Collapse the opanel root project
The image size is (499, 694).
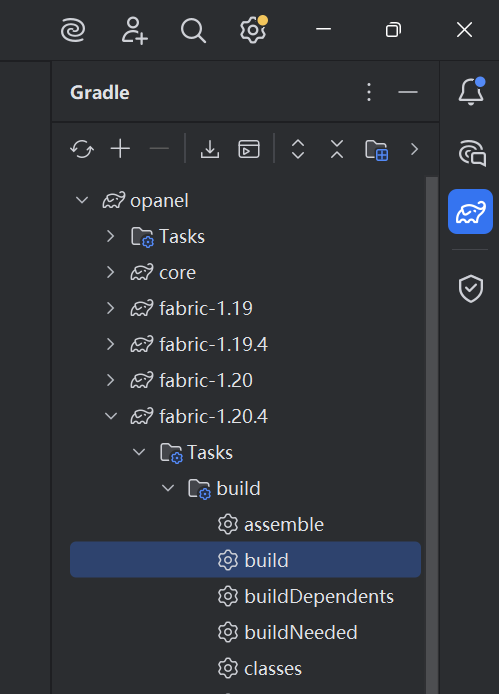pos(82,200)
